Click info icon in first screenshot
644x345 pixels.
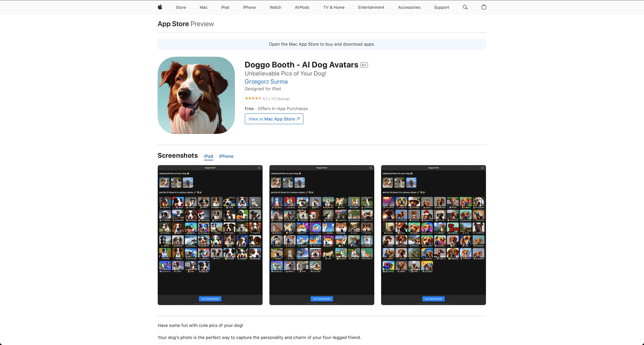pyautogui.click(x=259, y=168)
